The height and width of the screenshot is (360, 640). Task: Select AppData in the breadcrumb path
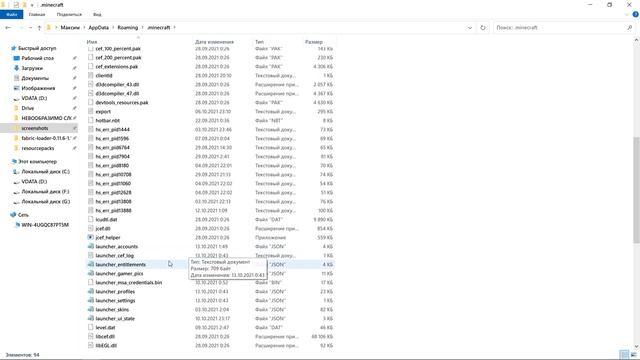click(98, 28)
